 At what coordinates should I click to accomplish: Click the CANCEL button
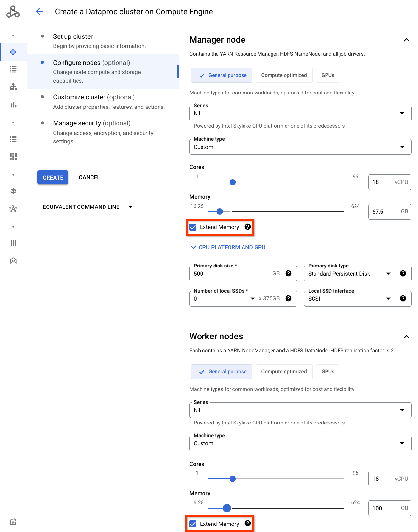[x=89, y=178]
